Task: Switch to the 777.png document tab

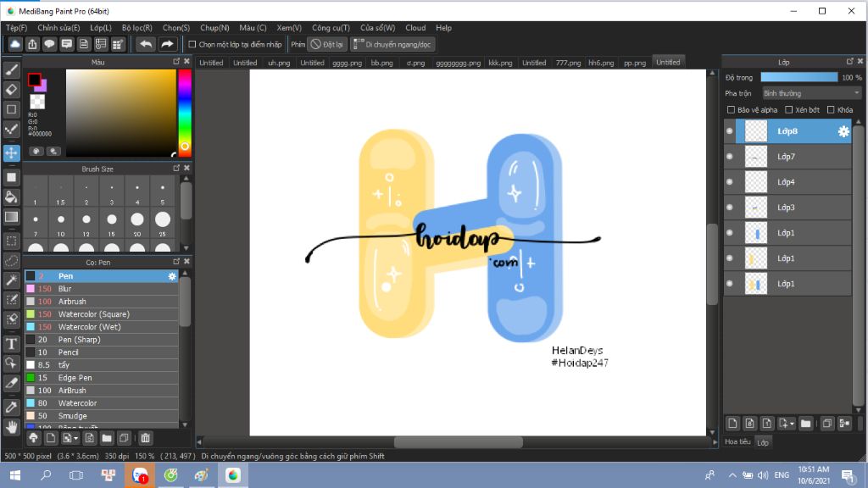Action: pos(568,63)
